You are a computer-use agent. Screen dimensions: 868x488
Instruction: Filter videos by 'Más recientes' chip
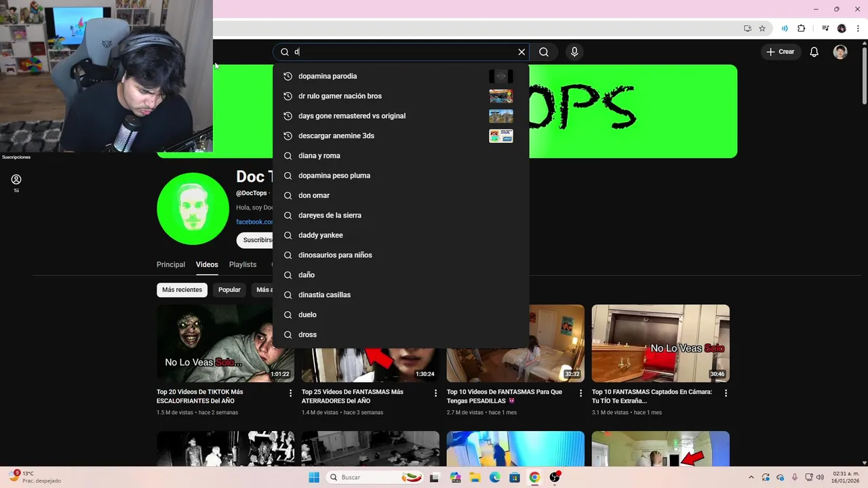tap(182, 289)
